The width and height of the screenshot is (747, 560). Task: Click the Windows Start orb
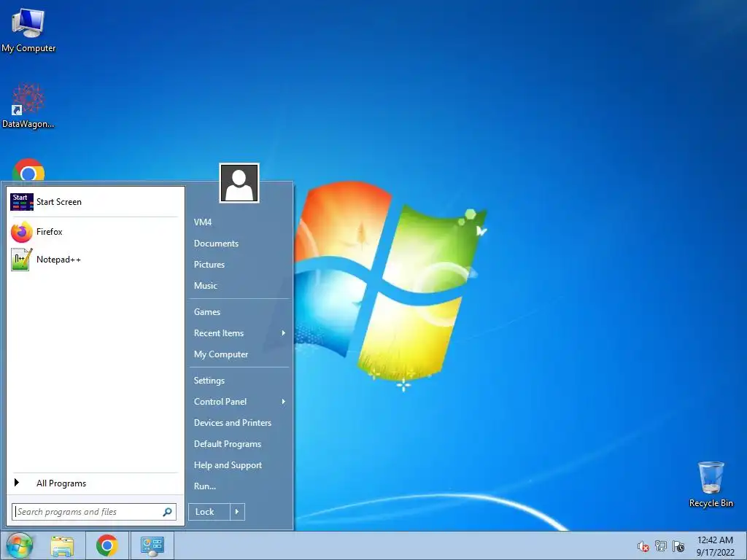pyautogui.click(x=19, y=545)
